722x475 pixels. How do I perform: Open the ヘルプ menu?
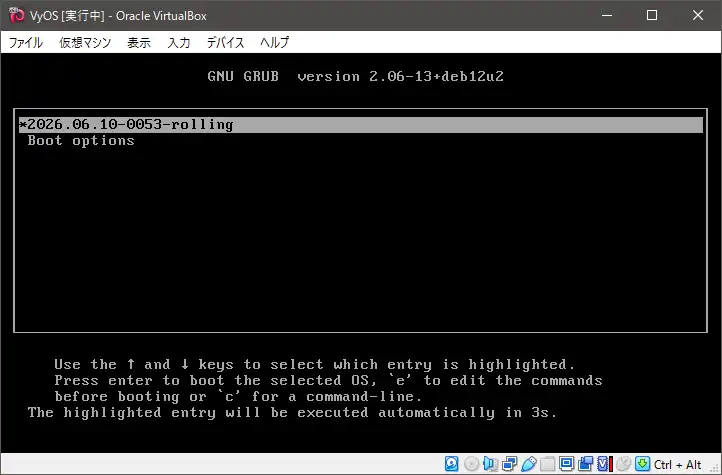[x=274, y=42]
